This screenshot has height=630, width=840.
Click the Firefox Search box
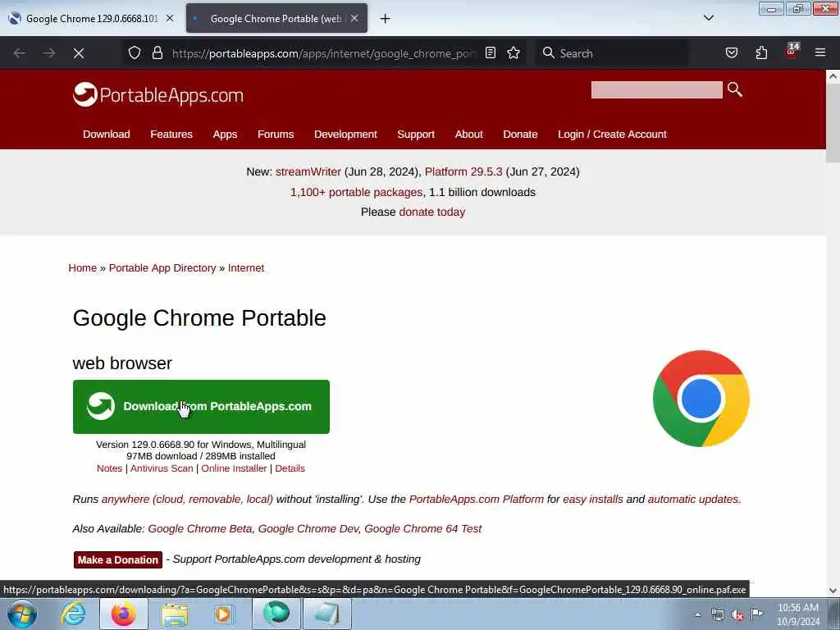click(612, 53)
